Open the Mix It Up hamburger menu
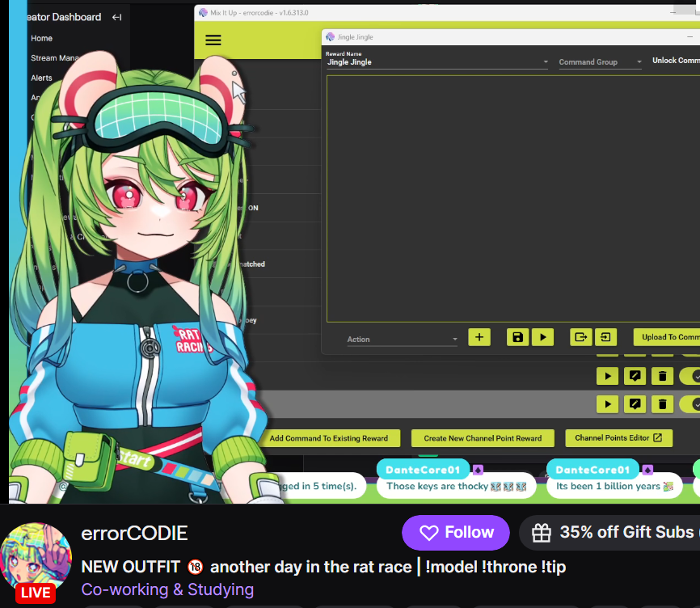Image resolution: width=700 pixels, height=608 pixels. [213, 40]
